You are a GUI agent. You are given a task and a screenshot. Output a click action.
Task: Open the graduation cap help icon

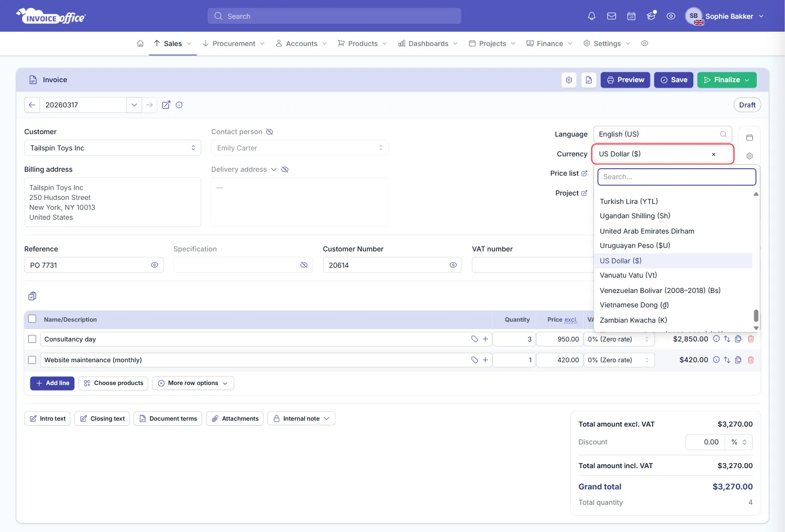(x=651, y=16)
